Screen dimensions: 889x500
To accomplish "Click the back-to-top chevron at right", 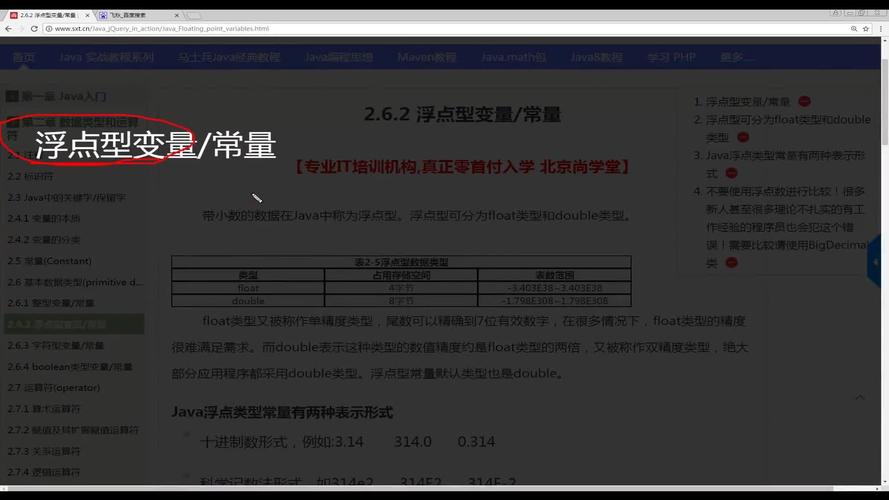I will point(860,397).
